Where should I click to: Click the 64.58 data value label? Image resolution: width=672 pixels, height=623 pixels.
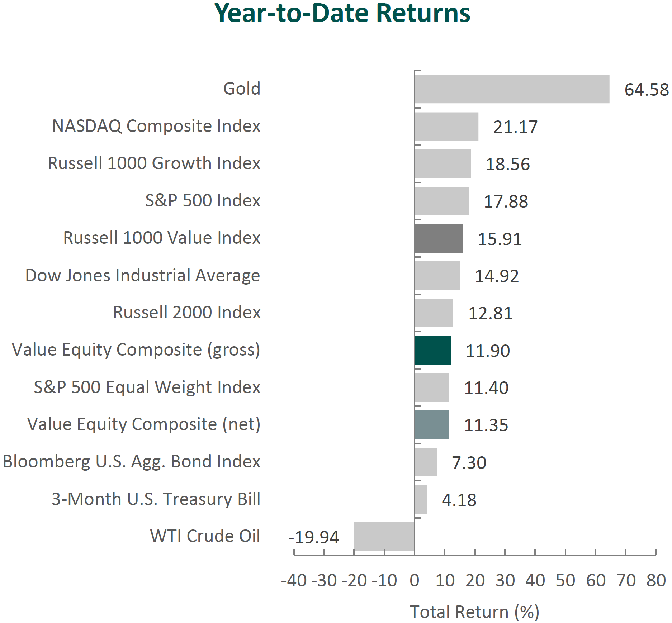pos(646,90)
